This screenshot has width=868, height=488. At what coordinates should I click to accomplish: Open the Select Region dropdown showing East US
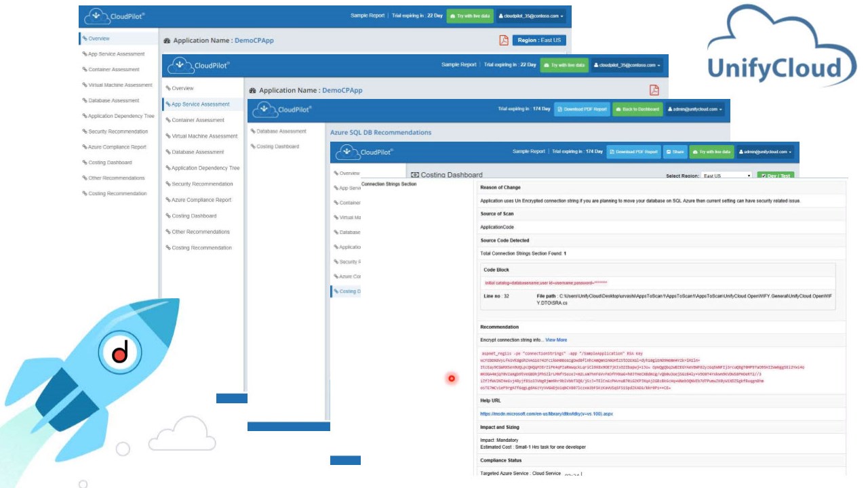tap(726, 176)
